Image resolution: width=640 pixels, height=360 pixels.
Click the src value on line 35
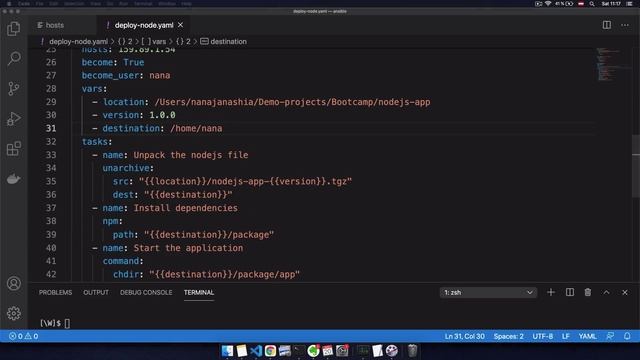click(245, 181)
